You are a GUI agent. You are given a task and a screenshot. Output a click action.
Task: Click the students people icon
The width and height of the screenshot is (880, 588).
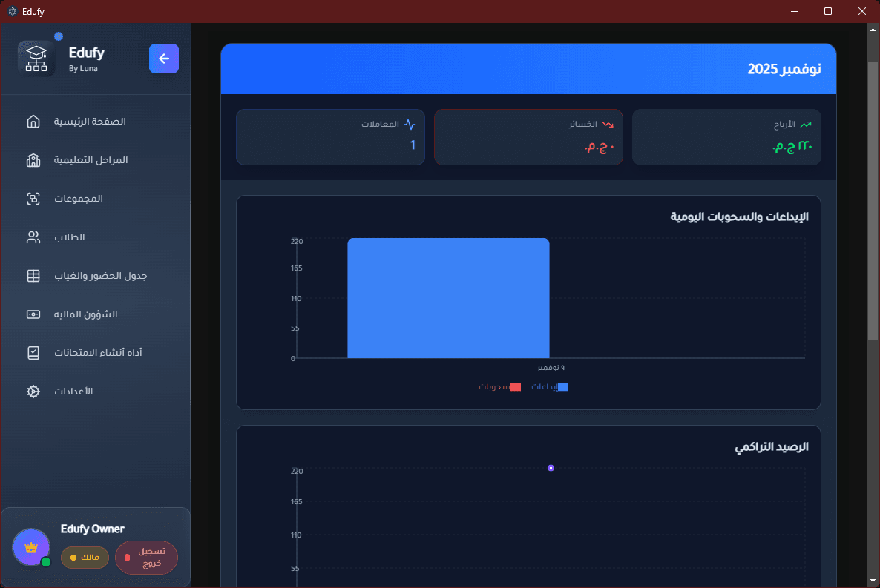point(33,237)
